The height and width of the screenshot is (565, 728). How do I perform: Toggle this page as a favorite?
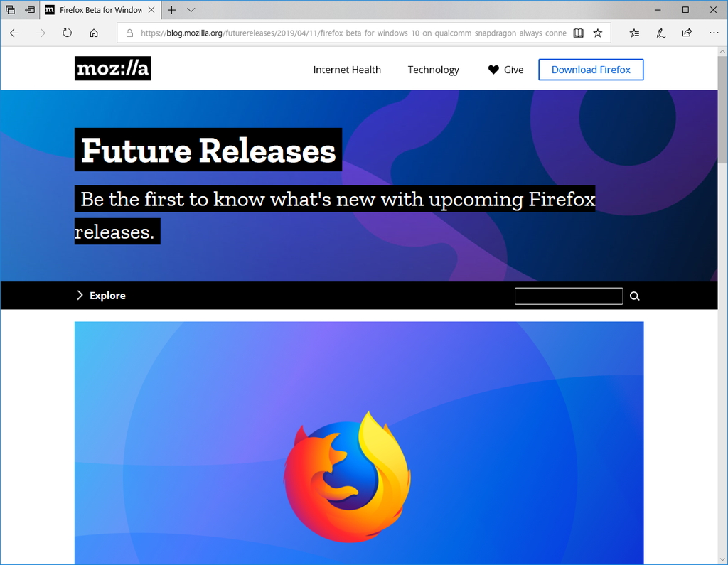[x=598, y=33]
